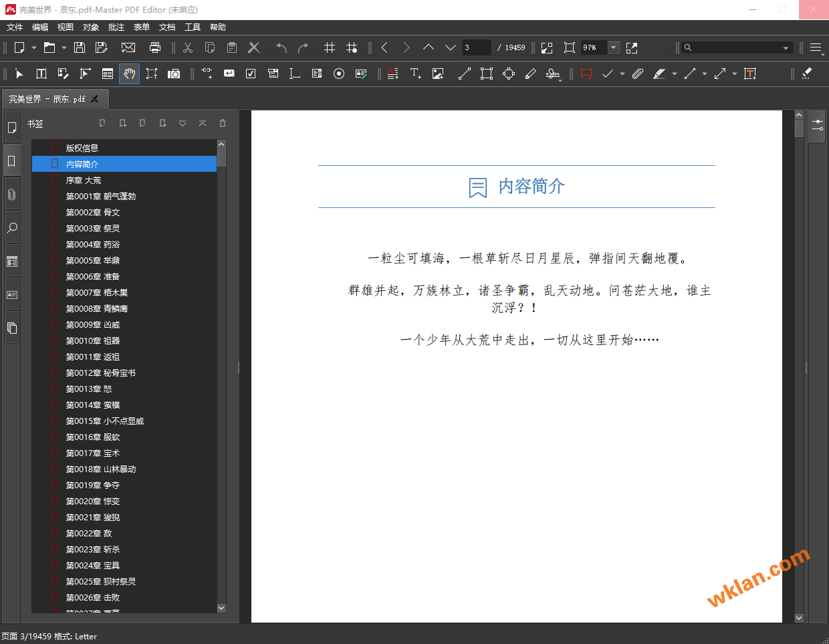829x644 pixels.
Task: Click the page number input field
Action: (476, 47)
